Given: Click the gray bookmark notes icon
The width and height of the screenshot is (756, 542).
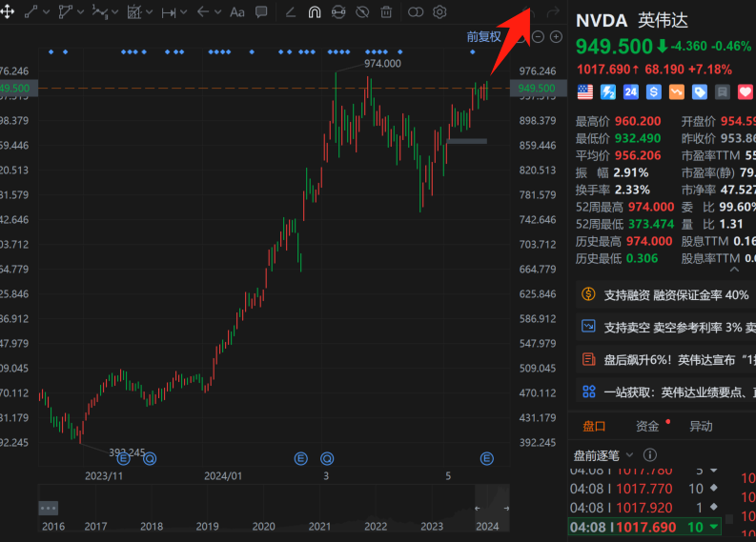Looking at the screenshot, I should coord(723,92).
